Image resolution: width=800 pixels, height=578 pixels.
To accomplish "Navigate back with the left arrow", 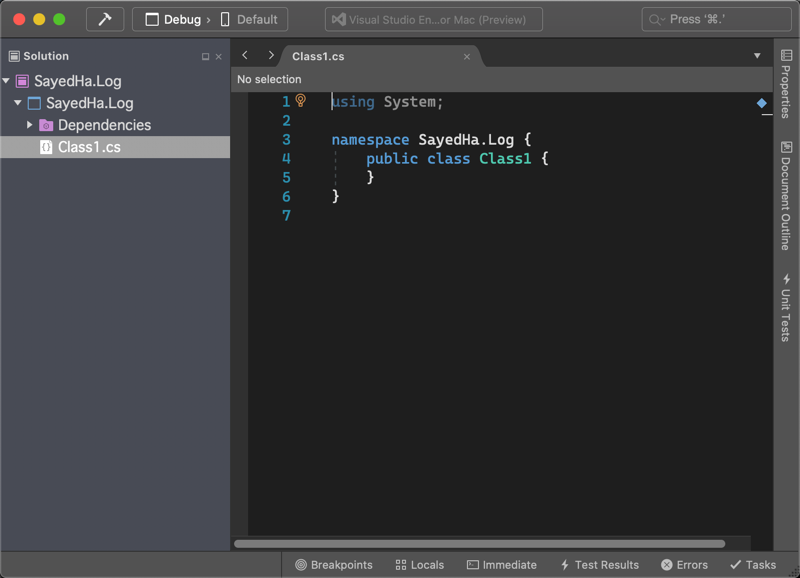I will pos(245,55).
